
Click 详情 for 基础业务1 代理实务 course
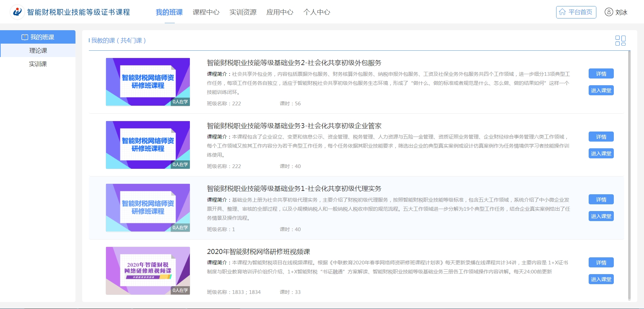coord(601,200)
